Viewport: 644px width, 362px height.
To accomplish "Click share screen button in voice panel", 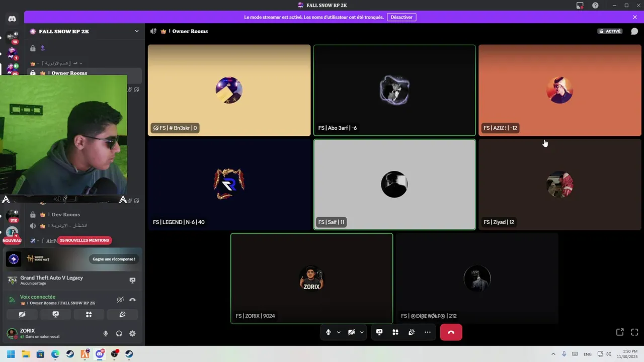I will [55, 314].
